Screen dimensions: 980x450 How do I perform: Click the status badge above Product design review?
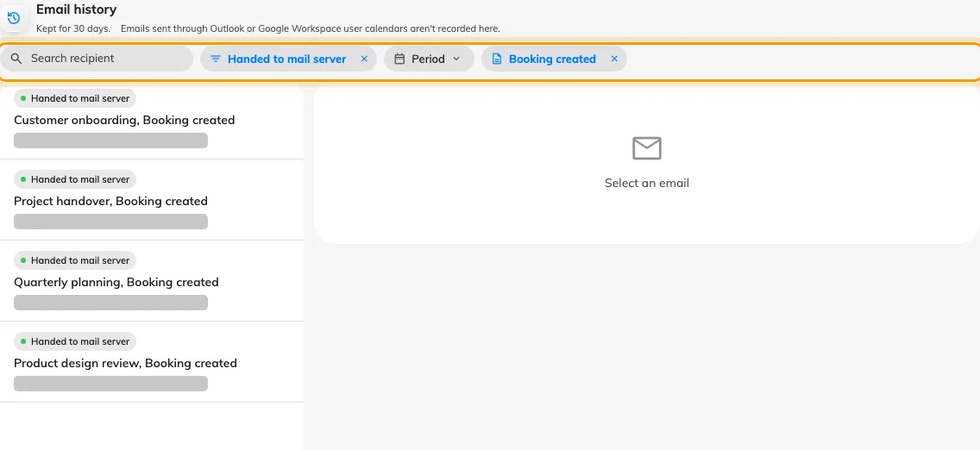coord(75,341)
